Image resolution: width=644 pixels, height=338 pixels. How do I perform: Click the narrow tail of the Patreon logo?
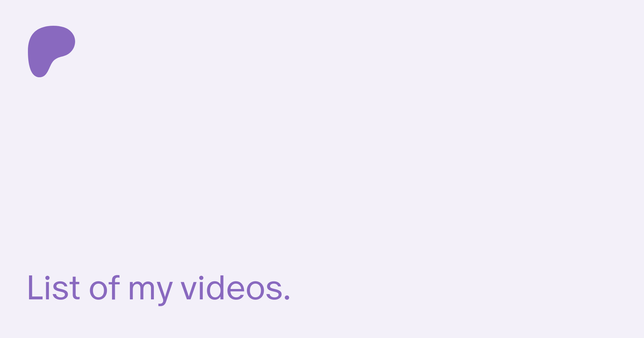point(39,68)
